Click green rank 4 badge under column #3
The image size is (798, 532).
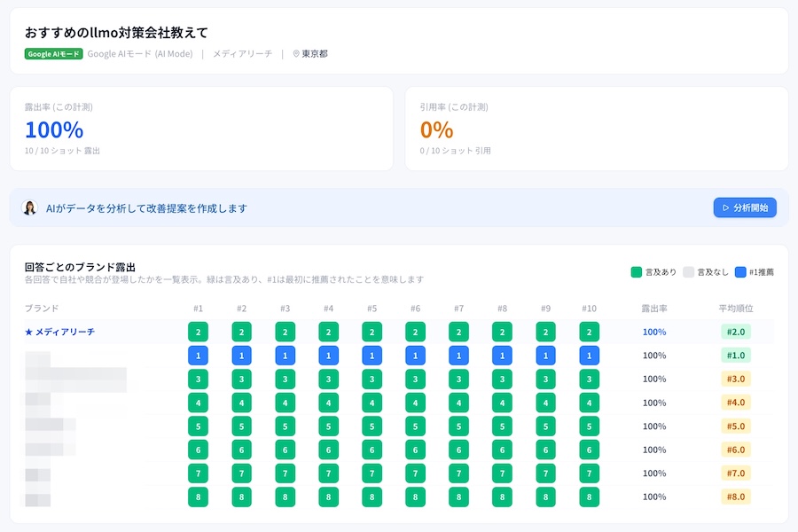(285, 403)
